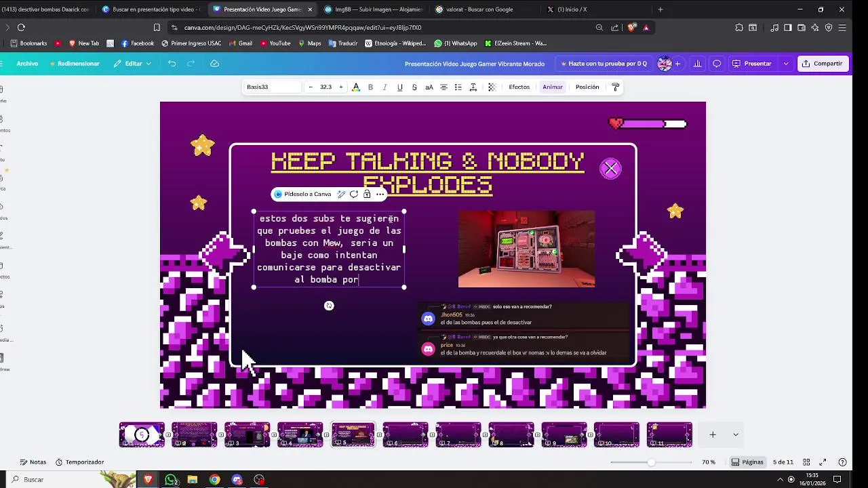This screenshot has width=868, height=488.
Task: Click the zoom slider handle
Action: tap(651, 462)
